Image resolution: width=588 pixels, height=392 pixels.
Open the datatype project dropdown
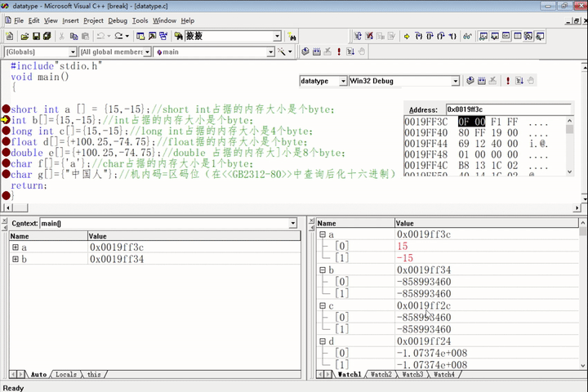pyautogui.click(x=343, y=81)
